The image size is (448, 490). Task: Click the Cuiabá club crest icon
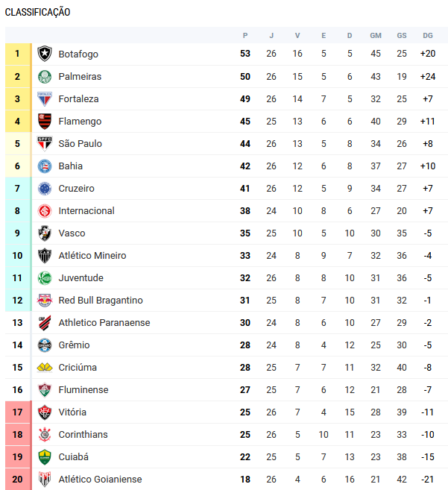pyautogui.click(x=45, y=456)
